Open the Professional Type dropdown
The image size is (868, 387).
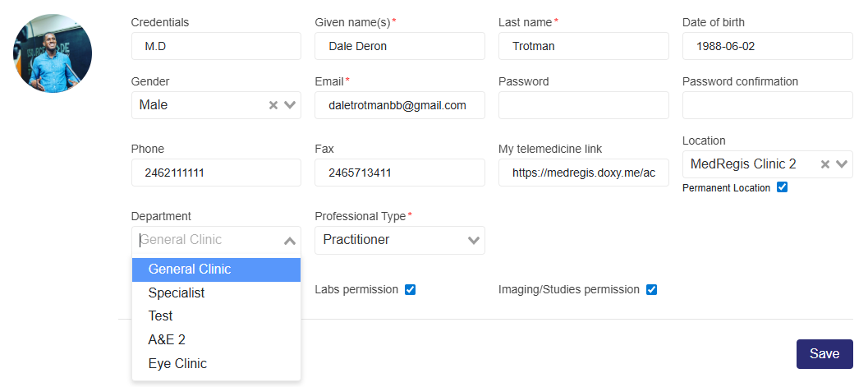[x=399, y=240]
